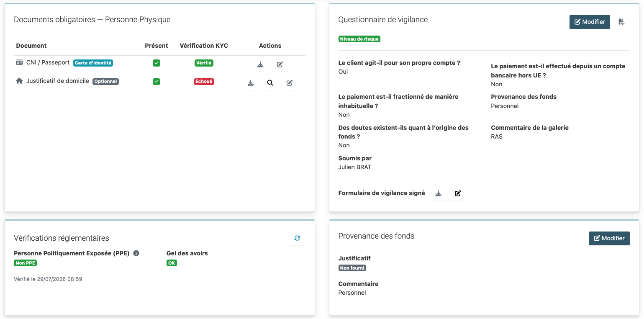Click the Non fourni justificatif badge
644x319 pixels.
(352, 268)
